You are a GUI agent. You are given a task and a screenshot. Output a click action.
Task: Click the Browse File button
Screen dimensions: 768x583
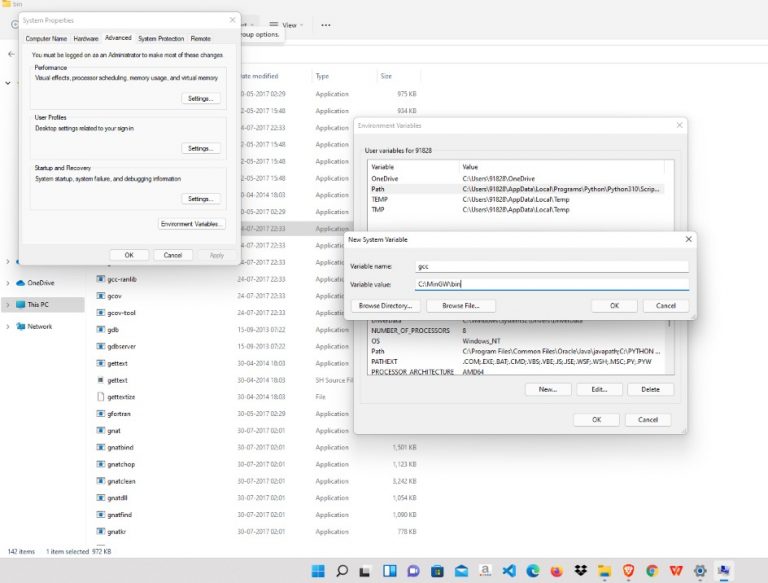pyautogui.click(x=461, y=305)
